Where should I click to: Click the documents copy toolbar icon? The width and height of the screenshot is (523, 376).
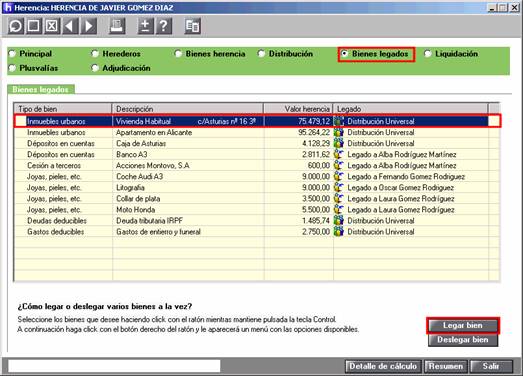pyautogui.click(x=192, y=26)
